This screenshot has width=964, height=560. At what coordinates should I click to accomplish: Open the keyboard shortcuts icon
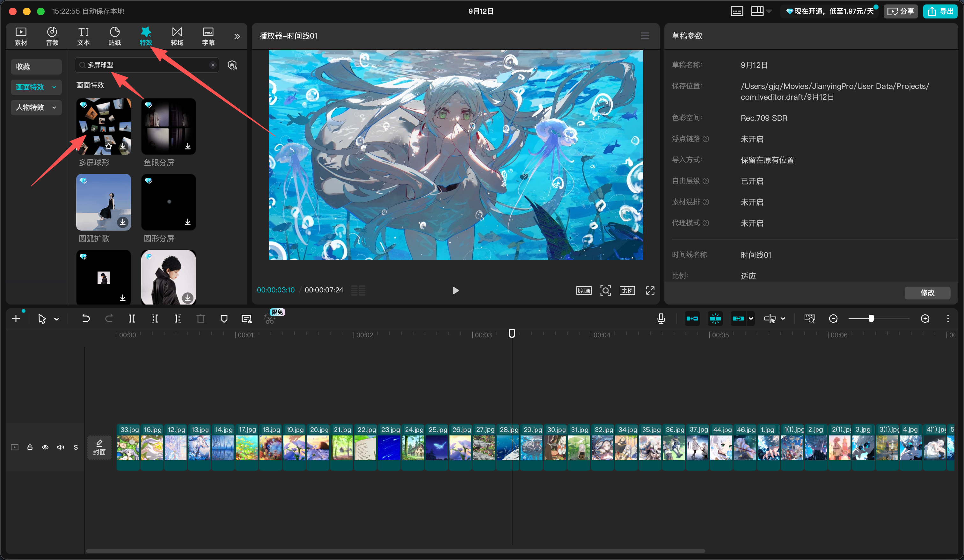tap(737, 11)
